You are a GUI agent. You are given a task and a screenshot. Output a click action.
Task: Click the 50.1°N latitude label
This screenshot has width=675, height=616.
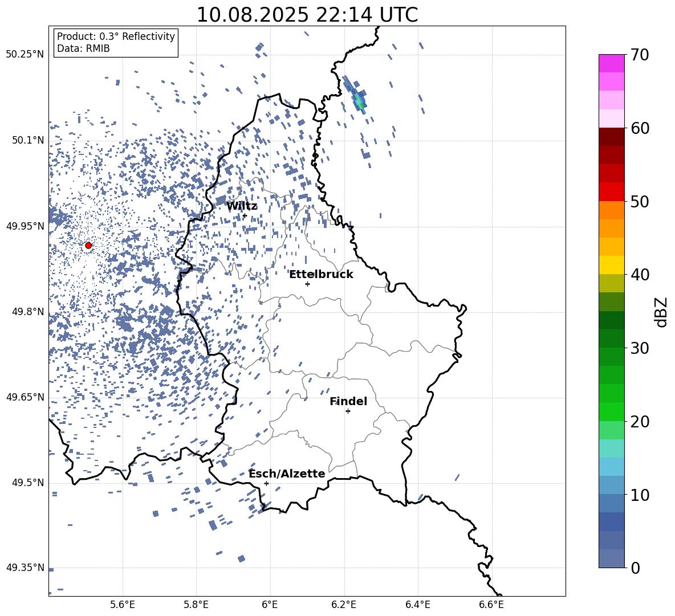(28, 140)
